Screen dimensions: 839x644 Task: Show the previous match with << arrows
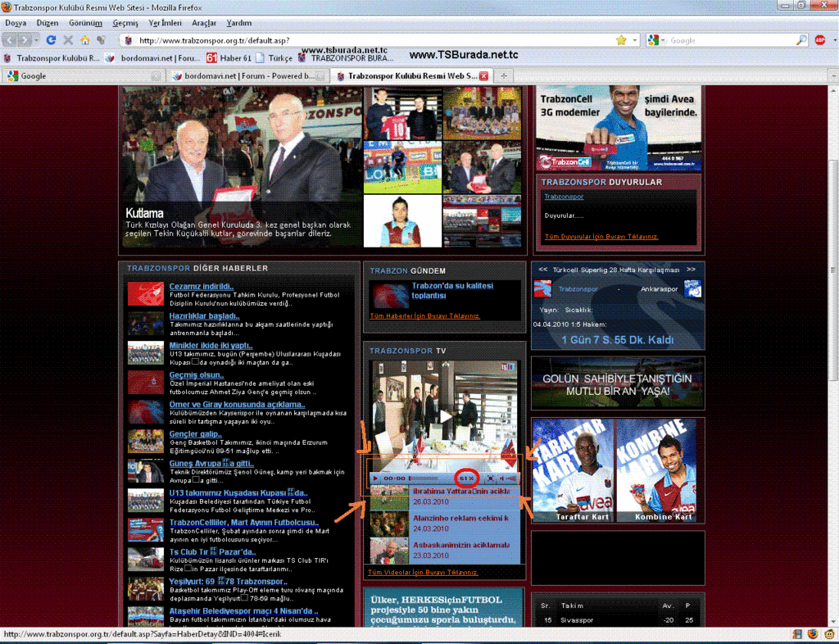[542, 269]
